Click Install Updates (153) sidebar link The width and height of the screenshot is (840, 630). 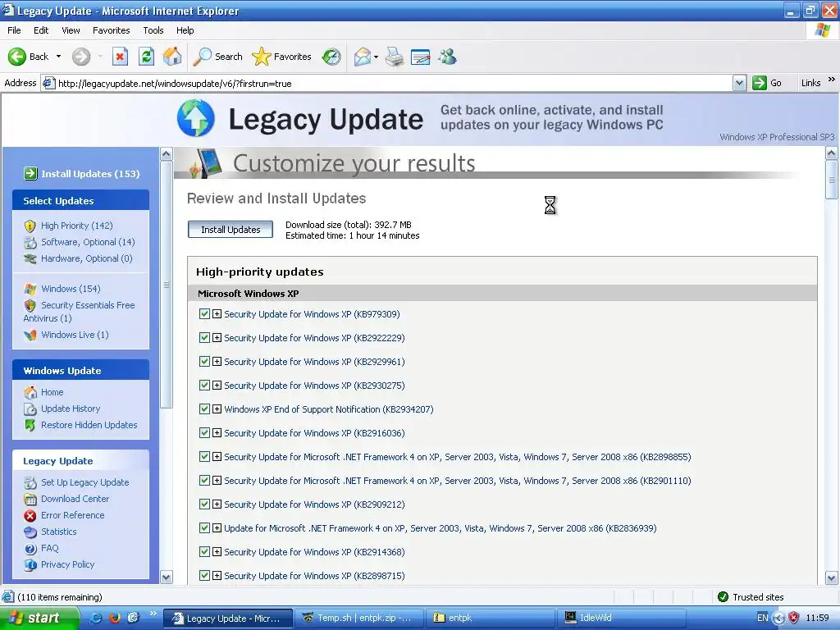click(x=90, y=174)
